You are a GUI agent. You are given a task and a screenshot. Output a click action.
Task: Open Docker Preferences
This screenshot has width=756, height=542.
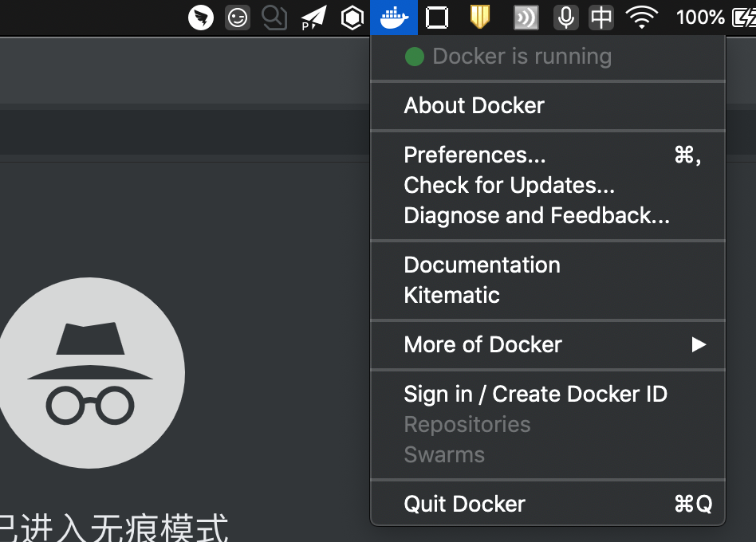[474, 155]
